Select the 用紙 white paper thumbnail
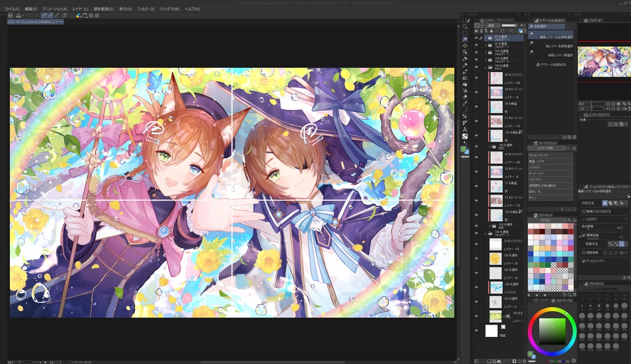Image resolution: width=631 pixels, height=364 pixels. [x=491, y=331]
